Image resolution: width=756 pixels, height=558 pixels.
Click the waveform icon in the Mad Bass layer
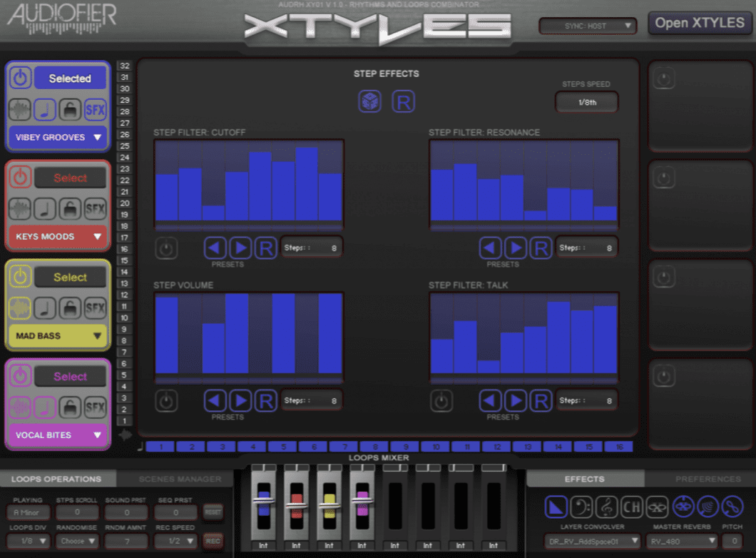click(x=20, y=309)
